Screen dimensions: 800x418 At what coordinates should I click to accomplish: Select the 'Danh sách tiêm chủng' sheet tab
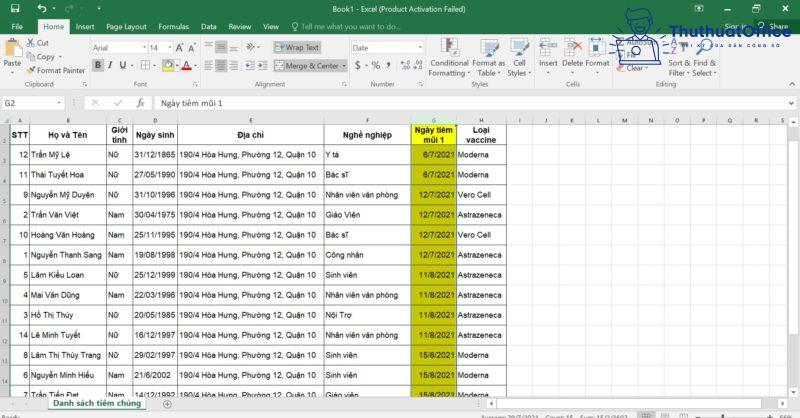97,403
